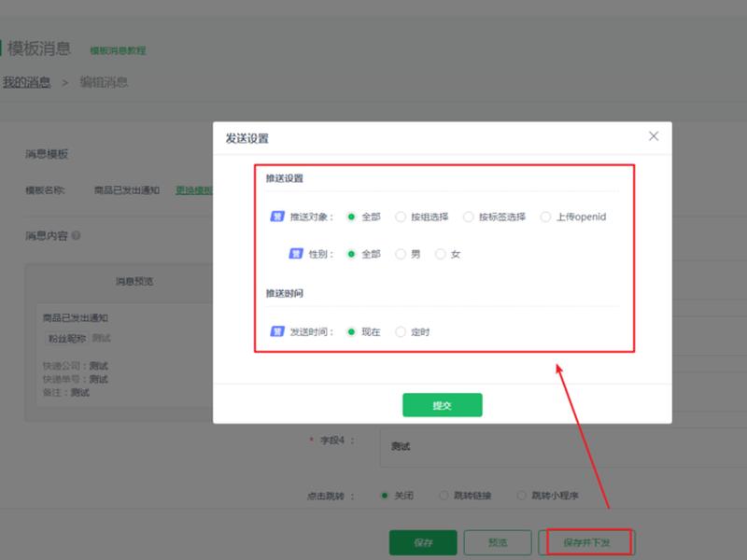Open the 模板消息教程 link
Image resolution: width=747 pixels, height=560 pixels.
(x=118, y=50)
